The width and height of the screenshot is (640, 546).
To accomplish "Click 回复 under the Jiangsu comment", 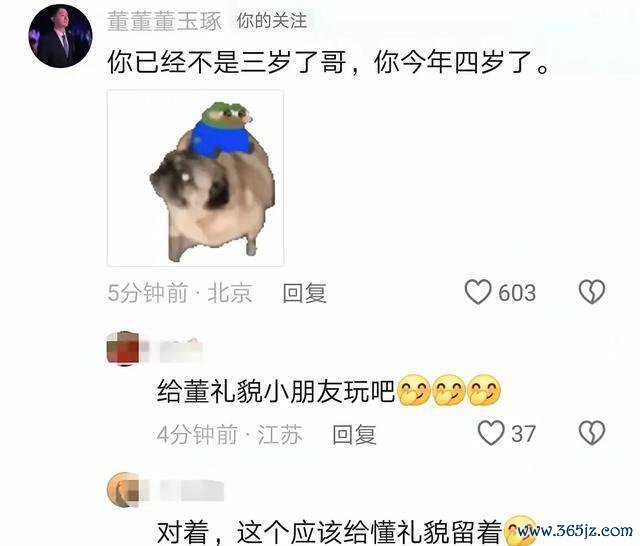I will [354, 434].
